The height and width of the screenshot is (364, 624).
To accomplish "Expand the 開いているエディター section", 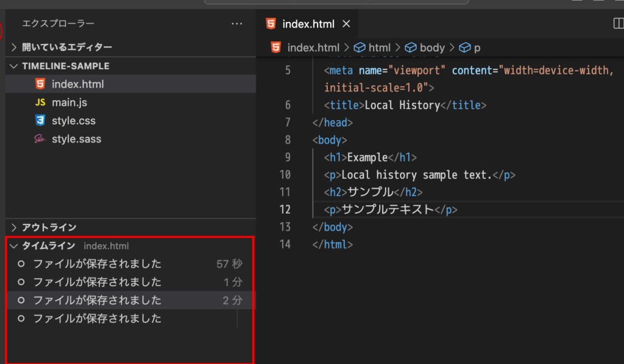I will (x=13, y=47).
